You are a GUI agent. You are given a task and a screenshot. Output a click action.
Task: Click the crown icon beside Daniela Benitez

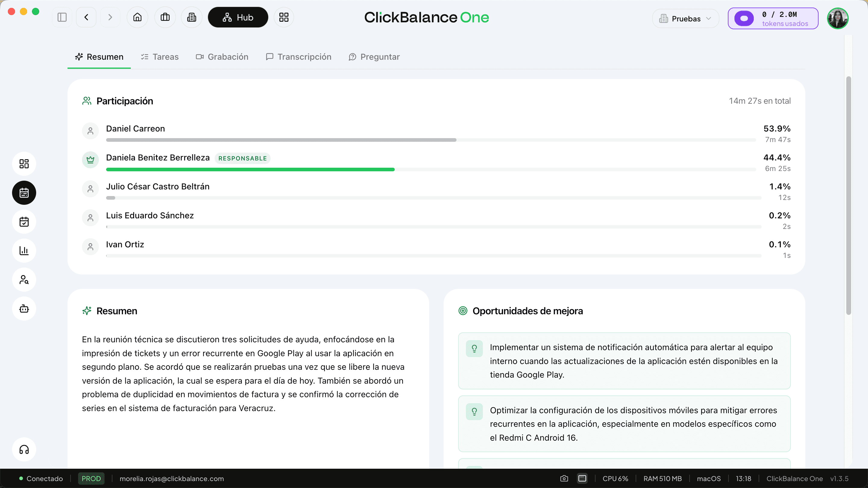90,160
